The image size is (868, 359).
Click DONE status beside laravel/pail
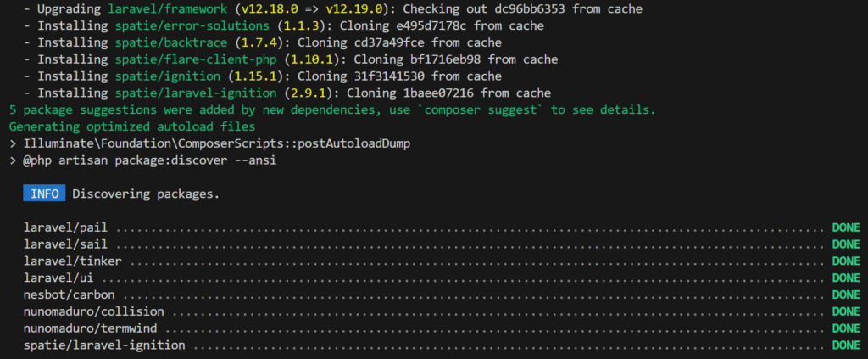pos(845,227)
